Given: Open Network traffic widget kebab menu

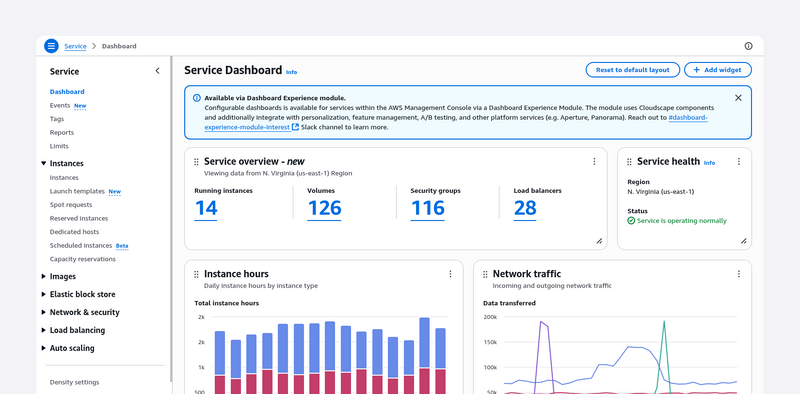Looking at the screenshot, I should click(738, 274).
